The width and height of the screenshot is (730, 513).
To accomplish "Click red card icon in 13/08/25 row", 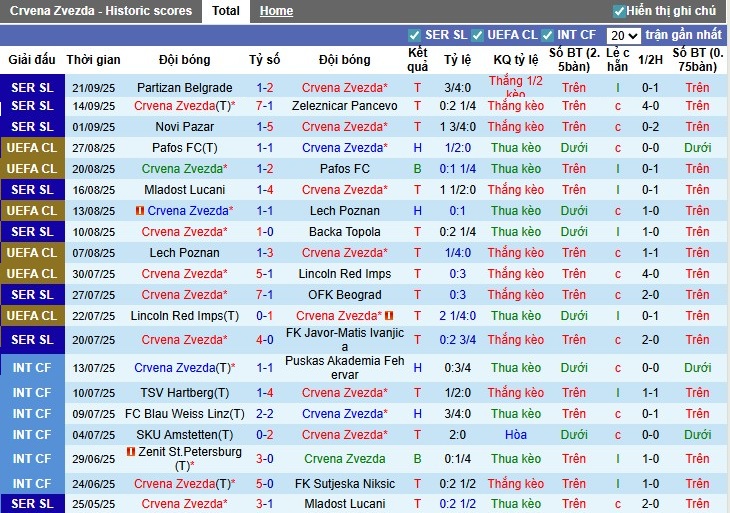I will click(140, 211).
